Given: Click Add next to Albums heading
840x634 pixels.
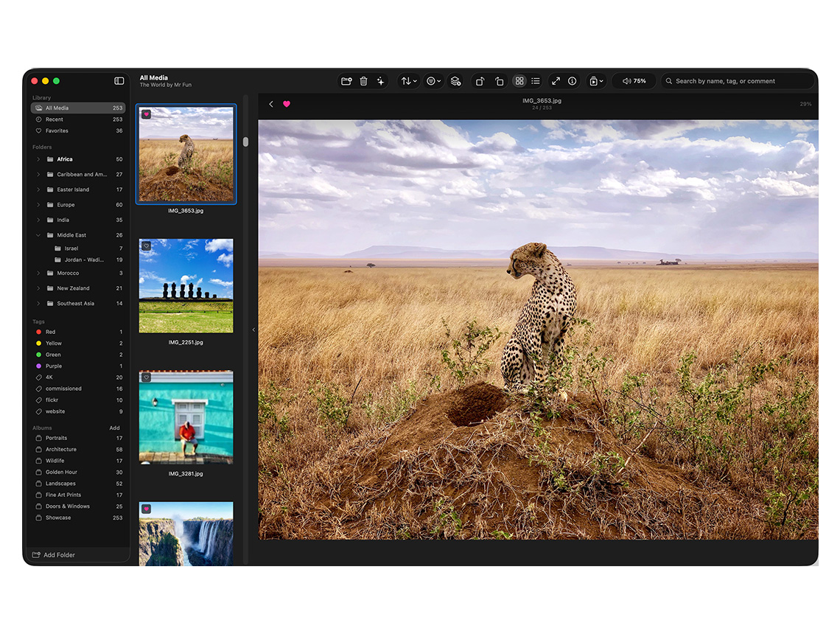Looking at the screenshot, I should 115,428.
